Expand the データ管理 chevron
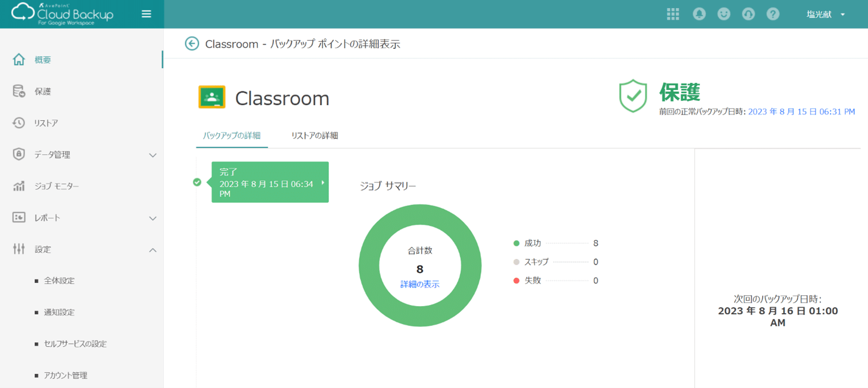Image resolution: width=868 pixels, height=388 pixels. pos(153,155)
